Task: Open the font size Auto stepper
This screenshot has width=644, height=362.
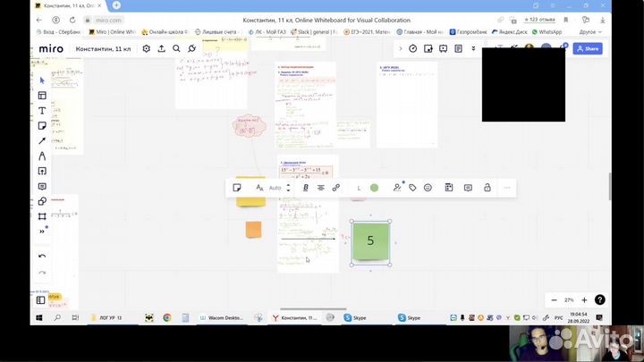Action: [x=288, y=188]
